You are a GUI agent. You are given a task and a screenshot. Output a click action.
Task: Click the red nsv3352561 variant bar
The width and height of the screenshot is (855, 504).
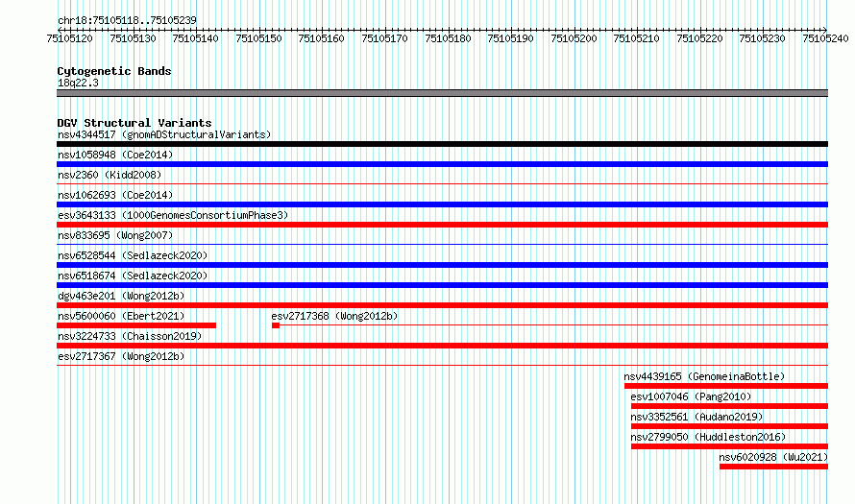(729, 426)
